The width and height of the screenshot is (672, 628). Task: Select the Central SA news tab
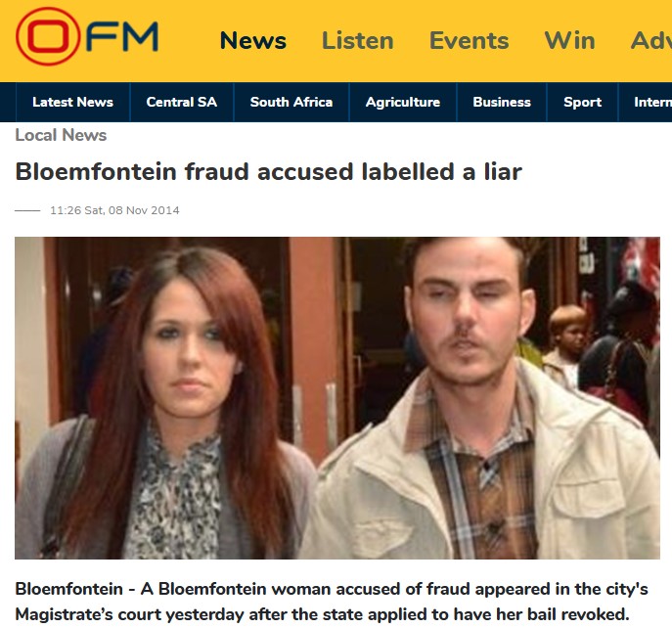(182, 102)
